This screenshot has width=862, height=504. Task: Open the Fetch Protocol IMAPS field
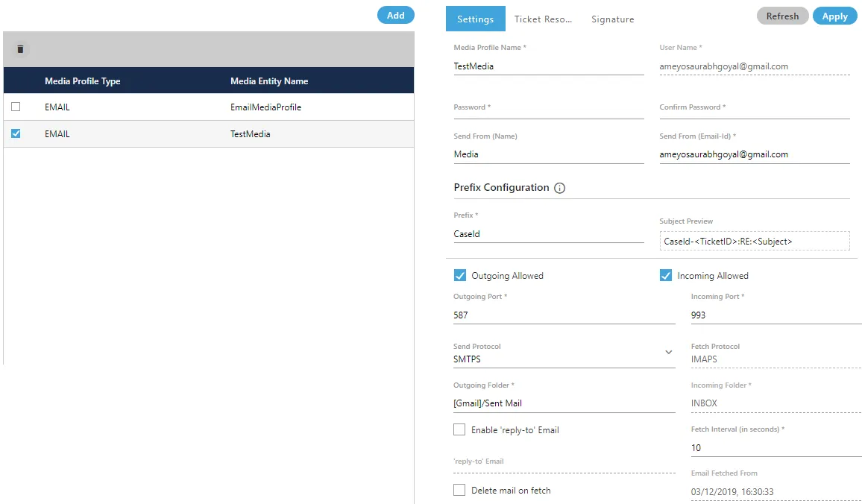point(776,359)
